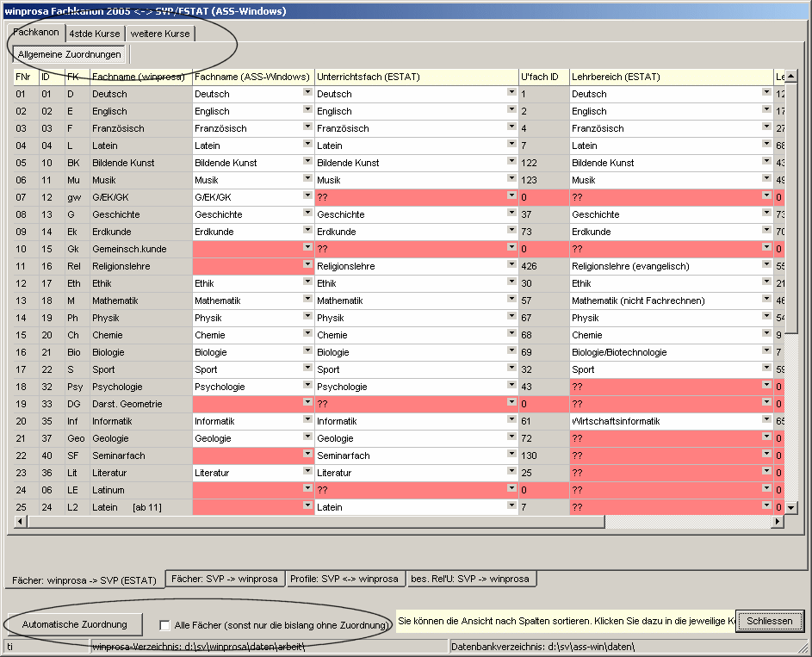Screen dimensions: 812x657
Task: Select the 'Allgemeine Zuordnungen' subtab
Action: [x=70, y=55]
